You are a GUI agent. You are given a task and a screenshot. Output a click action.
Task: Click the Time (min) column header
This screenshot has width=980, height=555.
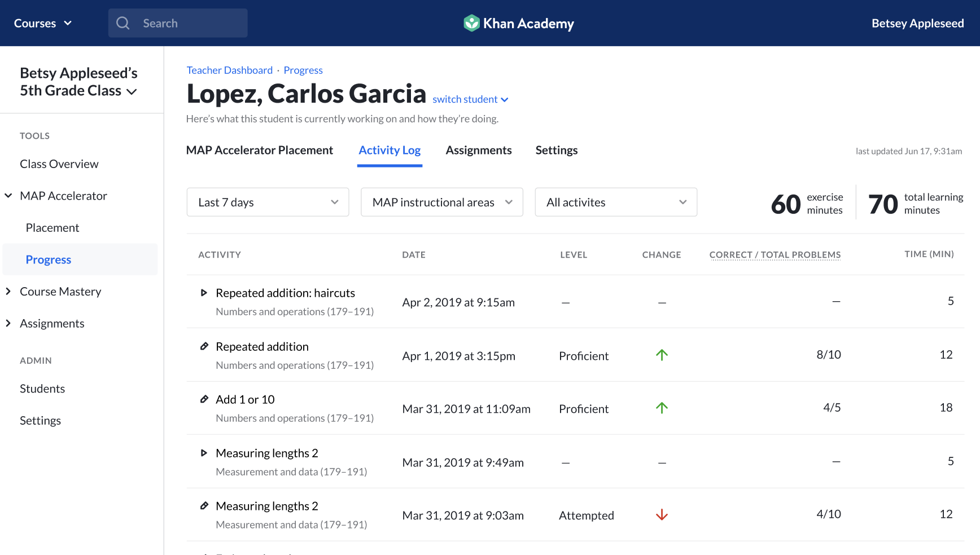tap(929, 254)
